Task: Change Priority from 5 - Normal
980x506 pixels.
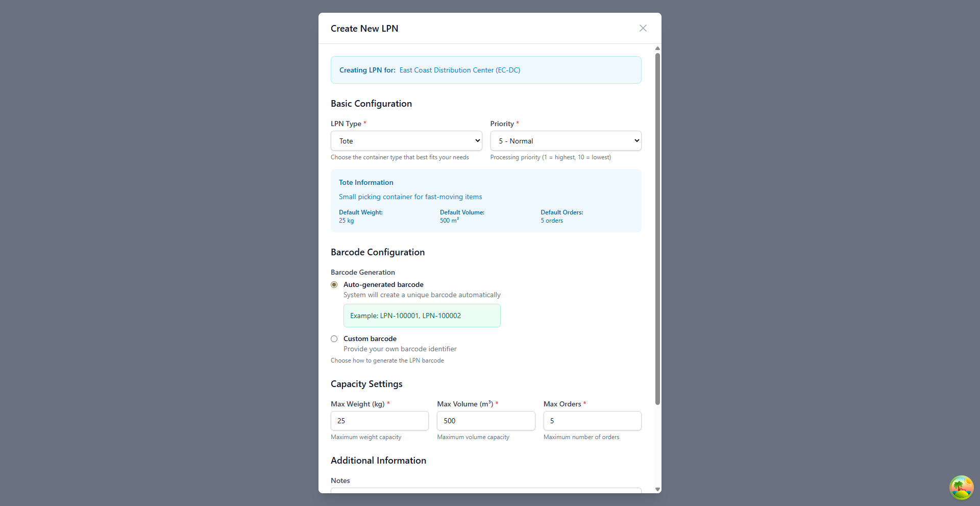Action: (565, 140)
